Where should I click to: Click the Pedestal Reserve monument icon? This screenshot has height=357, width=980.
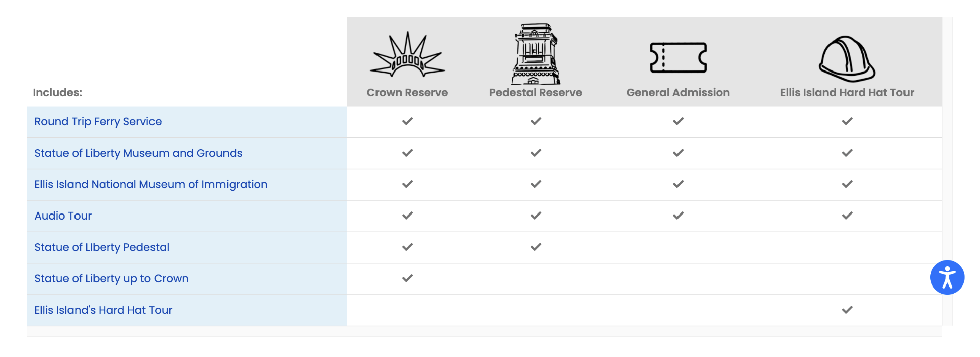coord(536,53)
